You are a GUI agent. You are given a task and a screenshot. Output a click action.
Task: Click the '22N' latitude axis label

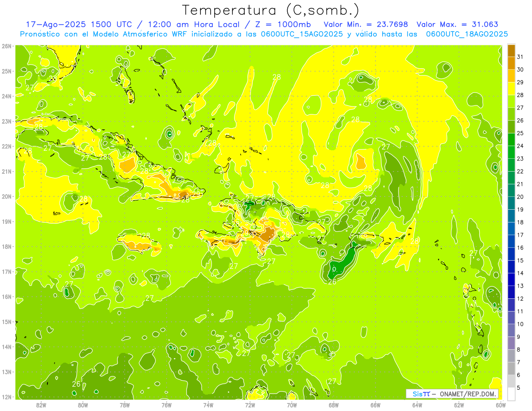7,146
